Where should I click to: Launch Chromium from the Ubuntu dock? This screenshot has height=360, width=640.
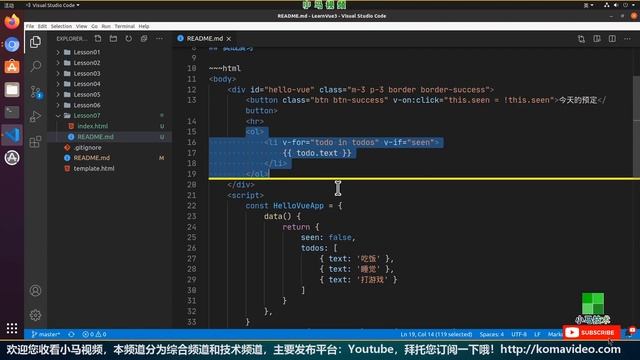[12, 44]
